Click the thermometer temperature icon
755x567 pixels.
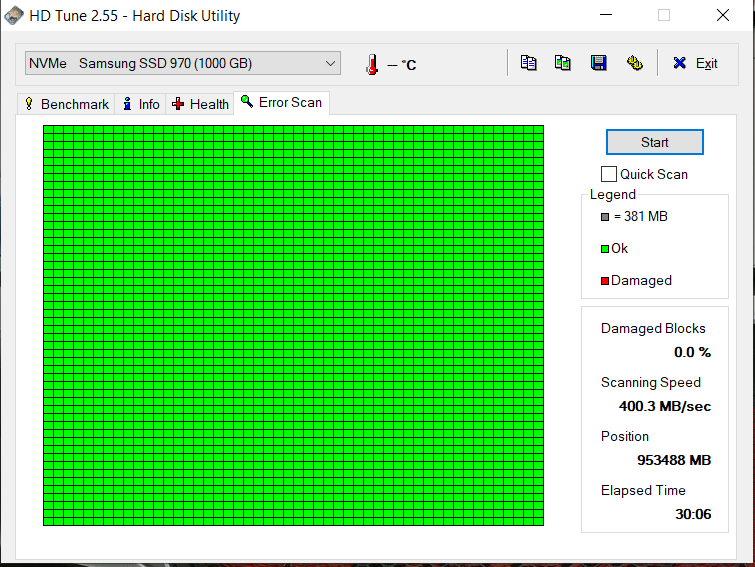(372, 64)
